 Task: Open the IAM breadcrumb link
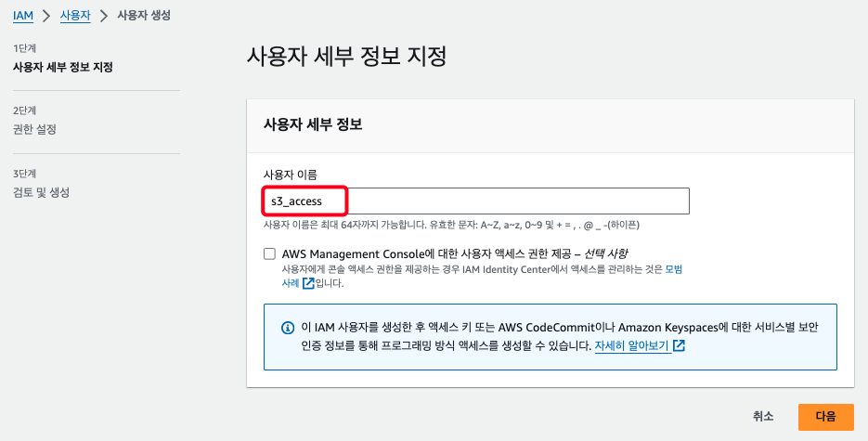click(x=23, y=16)
